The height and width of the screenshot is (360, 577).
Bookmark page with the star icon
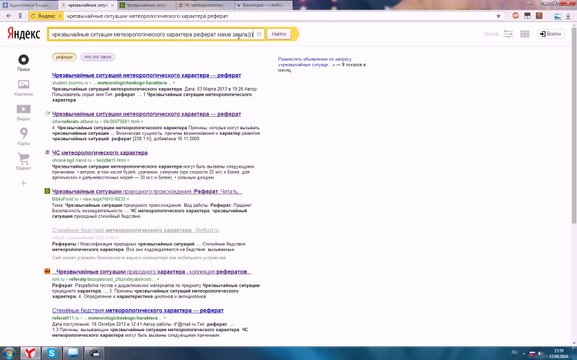pyautogui.click(x=498, y=16)
